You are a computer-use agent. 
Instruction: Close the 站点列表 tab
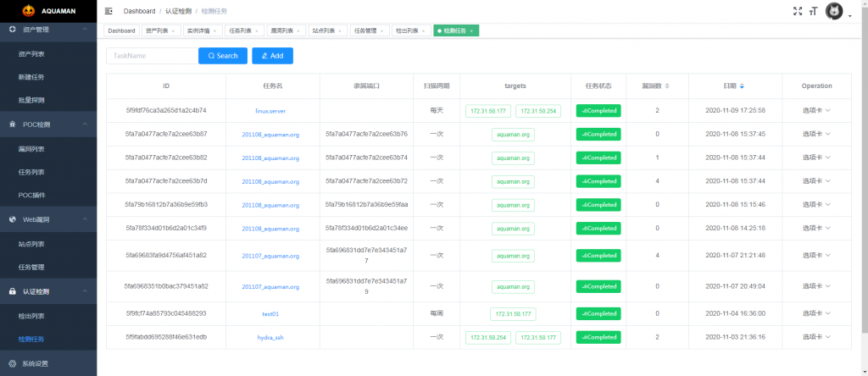pos(339,31)
